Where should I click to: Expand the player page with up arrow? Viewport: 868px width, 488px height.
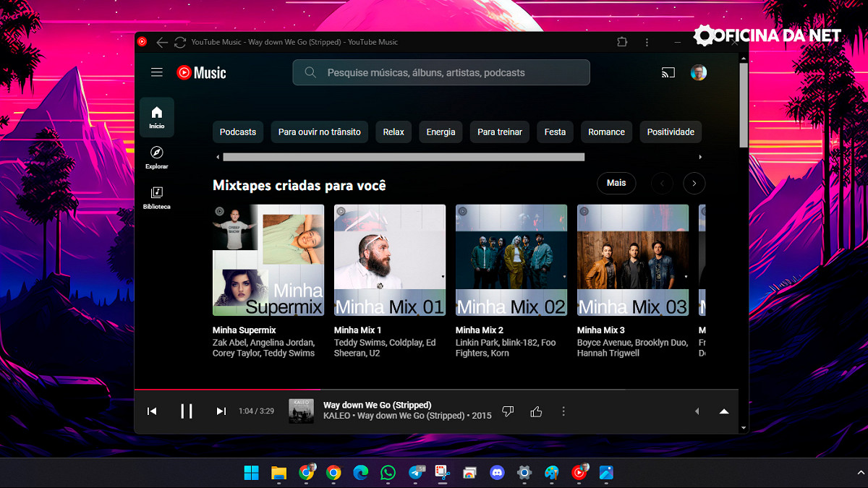(x=724, y=411)
